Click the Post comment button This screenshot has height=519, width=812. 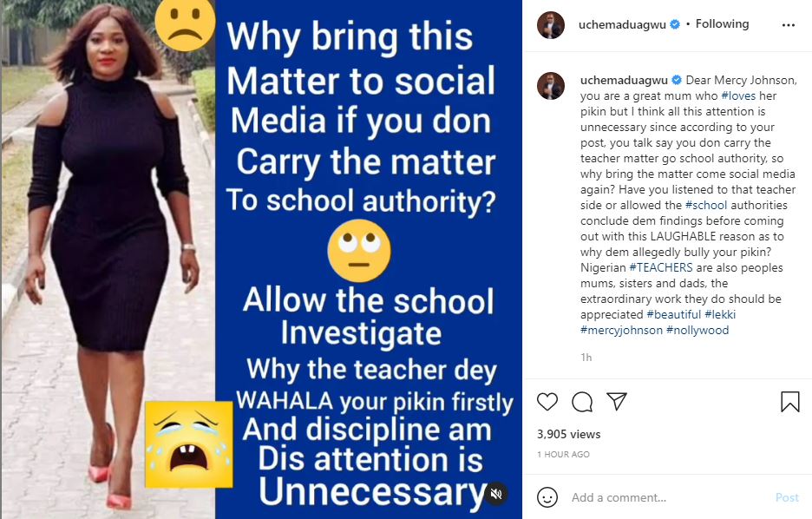(x=787, y=497)
